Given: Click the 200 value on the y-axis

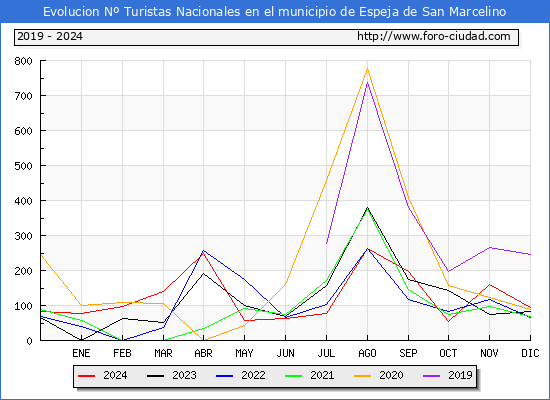Looking at the screenshot, I should tap(24, 271).
